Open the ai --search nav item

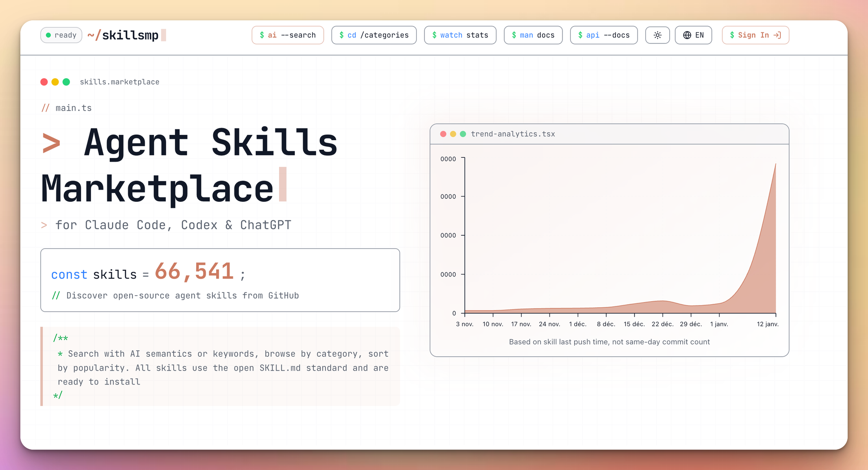point(288,35)
